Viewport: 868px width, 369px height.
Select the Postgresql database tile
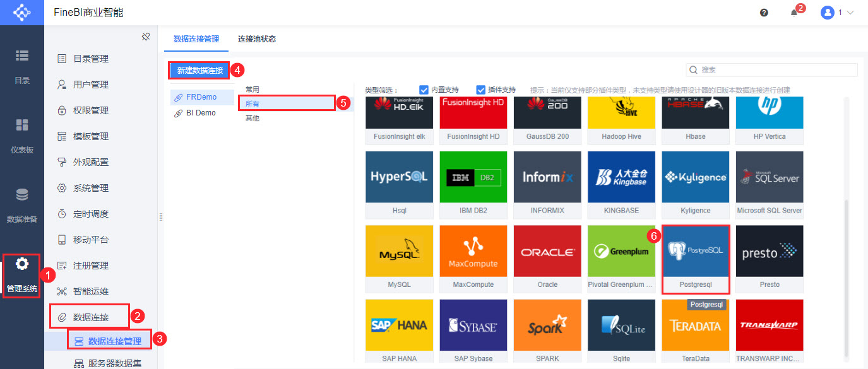tap(696, 259)
